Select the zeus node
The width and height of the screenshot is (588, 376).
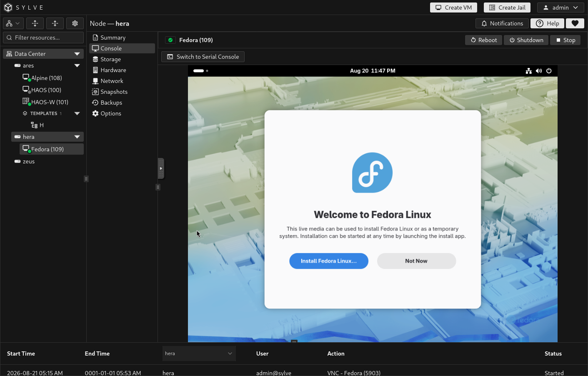29,161
